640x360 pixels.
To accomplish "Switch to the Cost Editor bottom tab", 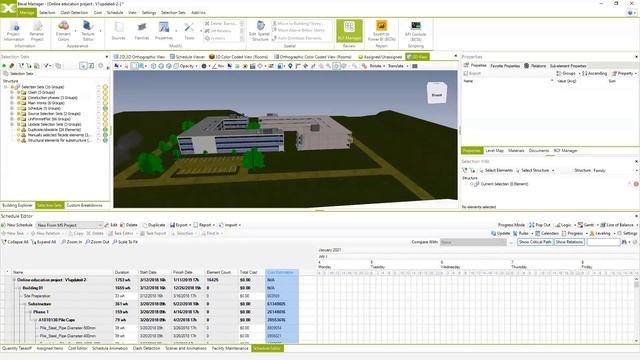I will 78,348.
